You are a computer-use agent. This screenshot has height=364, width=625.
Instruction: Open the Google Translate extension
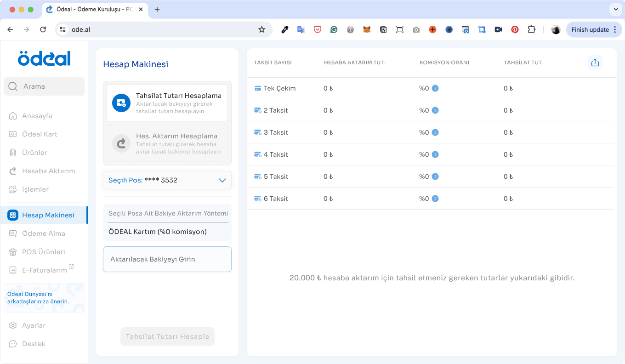[301, 29]
